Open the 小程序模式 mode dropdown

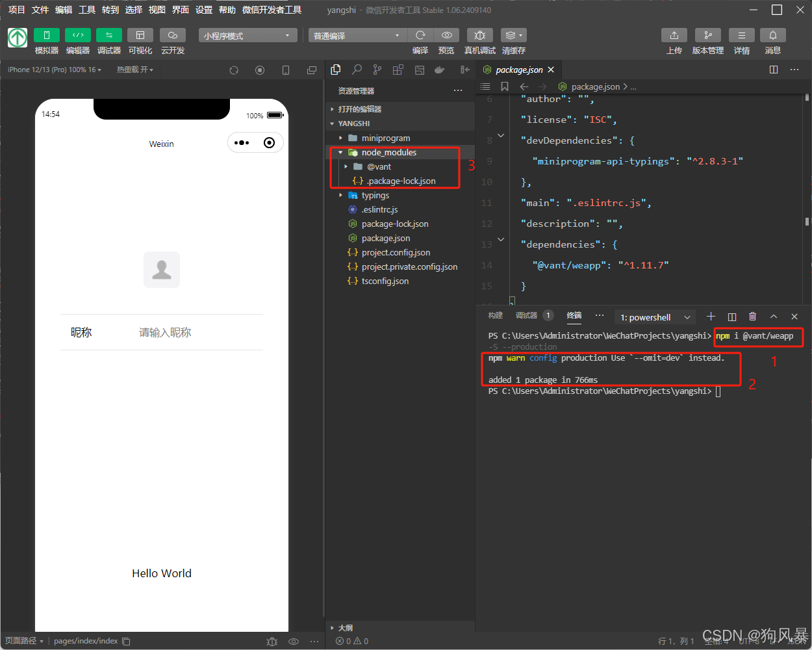point(247,35)
